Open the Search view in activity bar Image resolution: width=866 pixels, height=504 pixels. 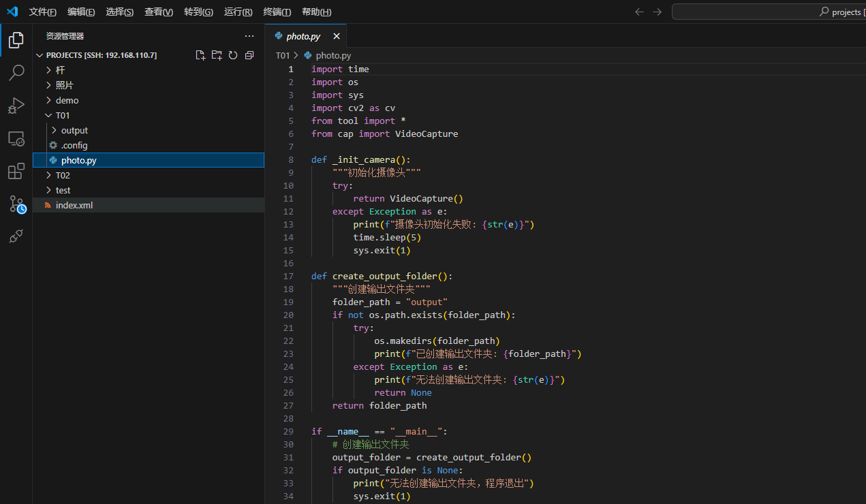pyautogui.click(x=16, y=73)
